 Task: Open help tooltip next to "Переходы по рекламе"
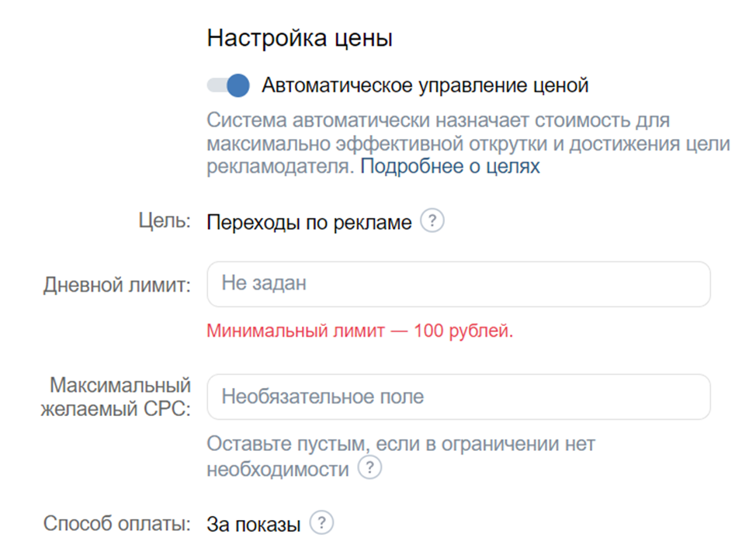[433, 221]
